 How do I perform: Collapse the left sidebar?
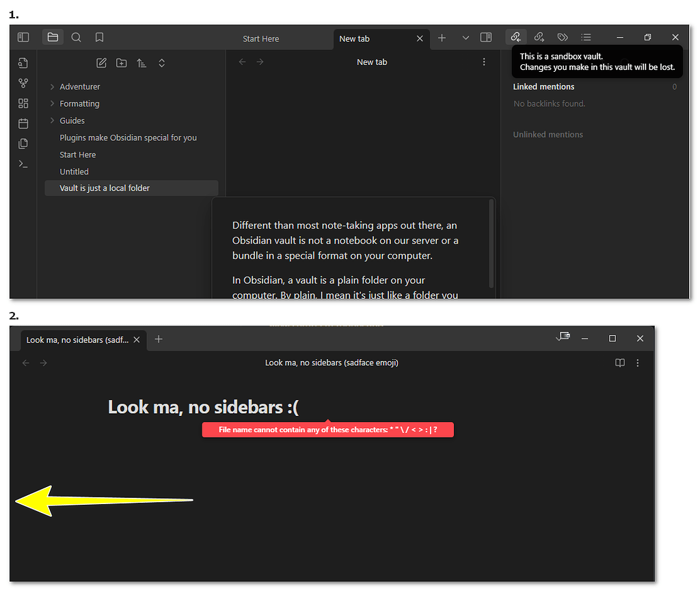[23, 37]
